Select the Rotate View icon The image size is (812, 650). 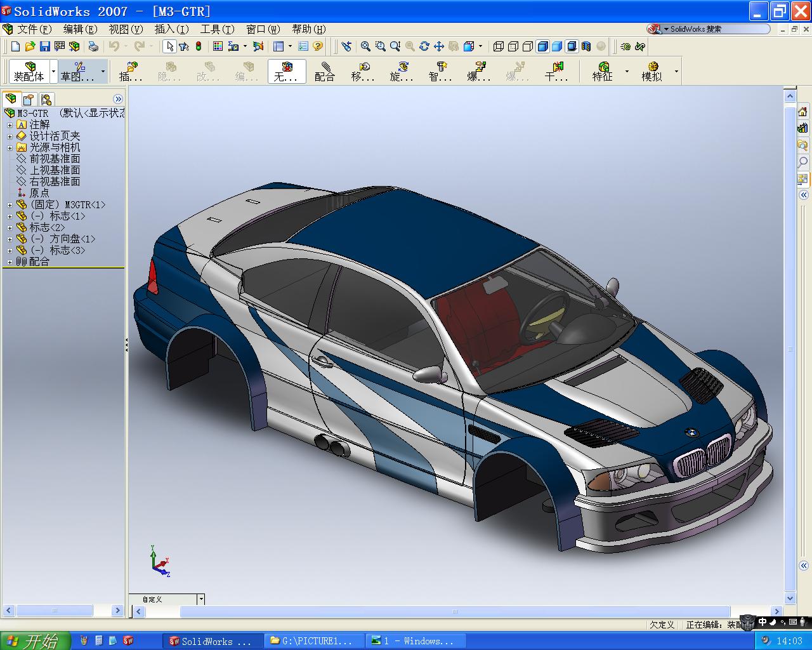click(x=424, y=46)
